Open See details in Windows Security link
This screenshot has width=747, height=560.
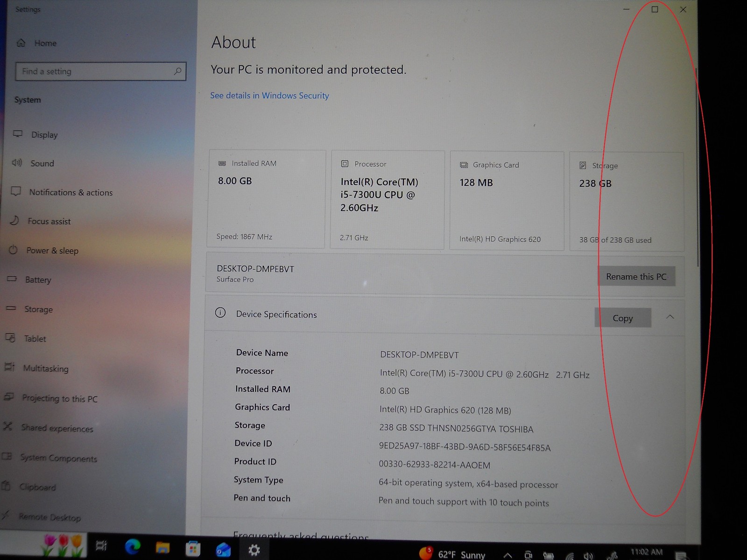(269, 95)
